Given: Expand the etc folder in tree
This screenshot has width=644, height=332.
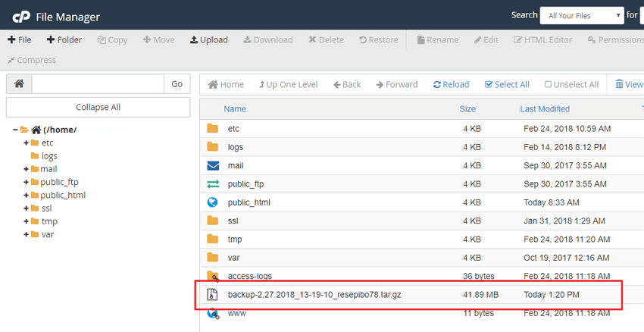Looking at the screenshot, I should 27,143.
